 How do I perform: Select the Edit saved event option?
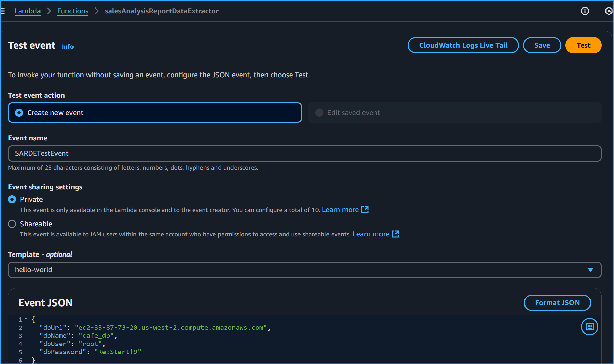tap(319, 113)
